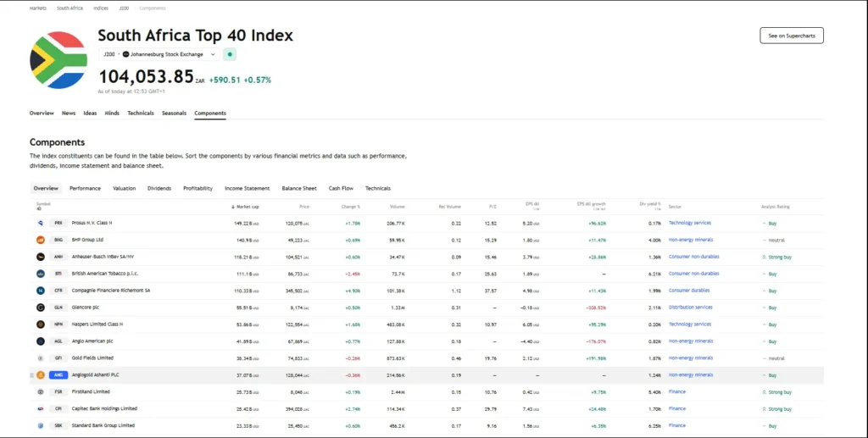Viewport: 868px width, 438px height.
Task: Click the Prosus company logo icon
Action: (x=41, y=223)
